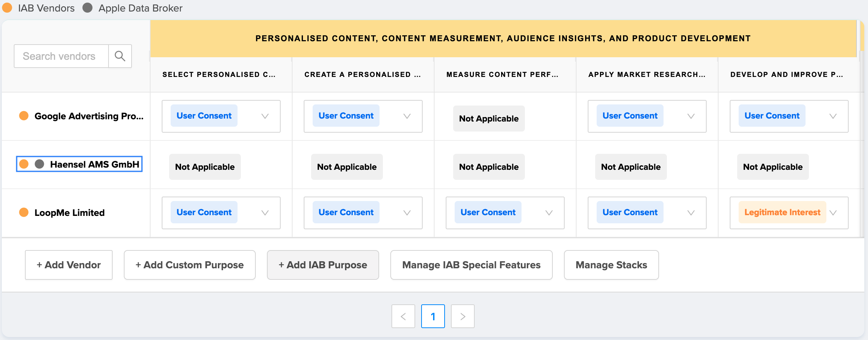The width and height of the screenshot is (868, 340).
Task: Click Haensel's Not Applicable Select Personalised cell
Action: pos(205,167)
